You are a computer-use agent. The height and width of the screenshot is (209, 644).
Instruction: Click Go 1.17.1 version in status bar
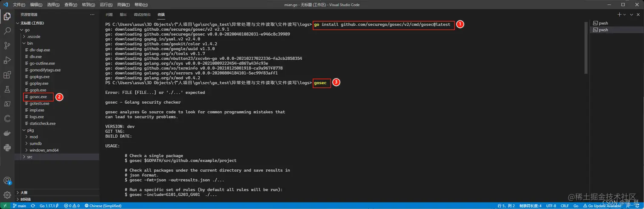48,206
